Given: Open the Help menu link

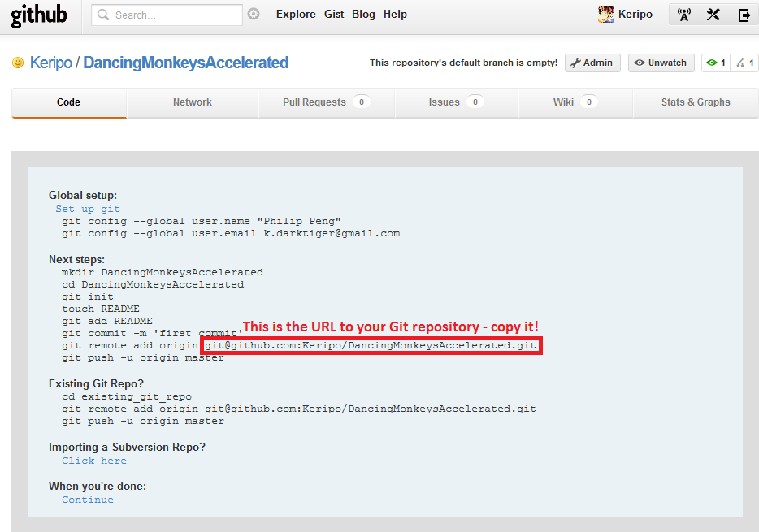Looking at the screenshot, I should pyautogui.click(x=395, y=15).
